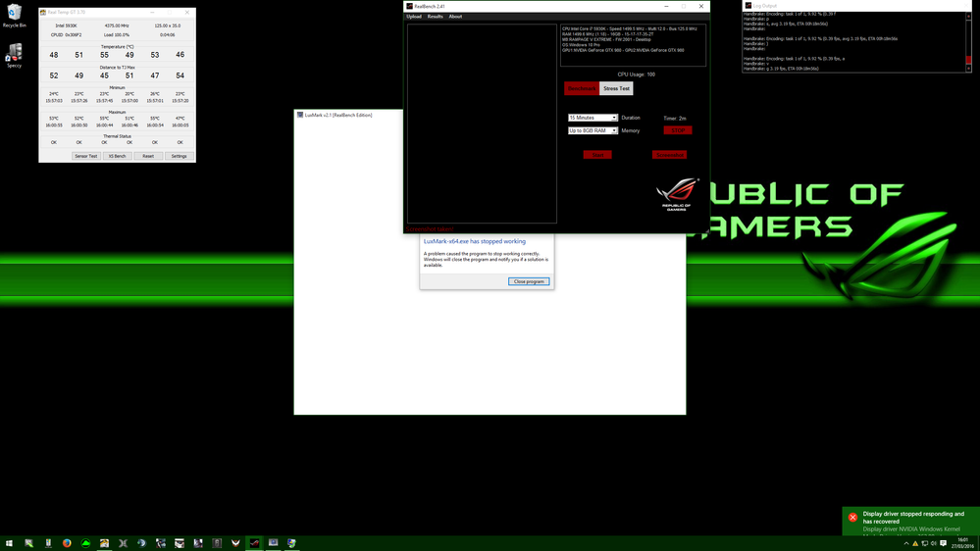Click the LuxMark-x64.exe stopped working heading
980x551 pixels.
click(x=475, y=241)
